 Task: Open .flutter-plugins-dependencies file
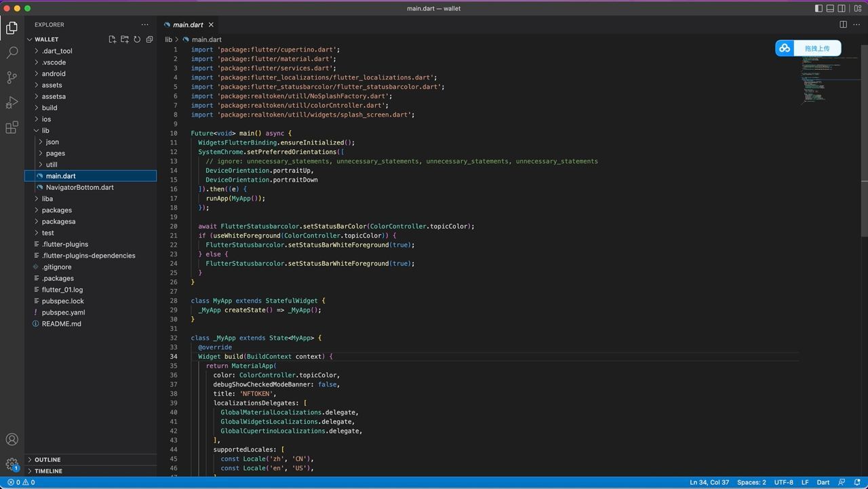coord(91,256)
